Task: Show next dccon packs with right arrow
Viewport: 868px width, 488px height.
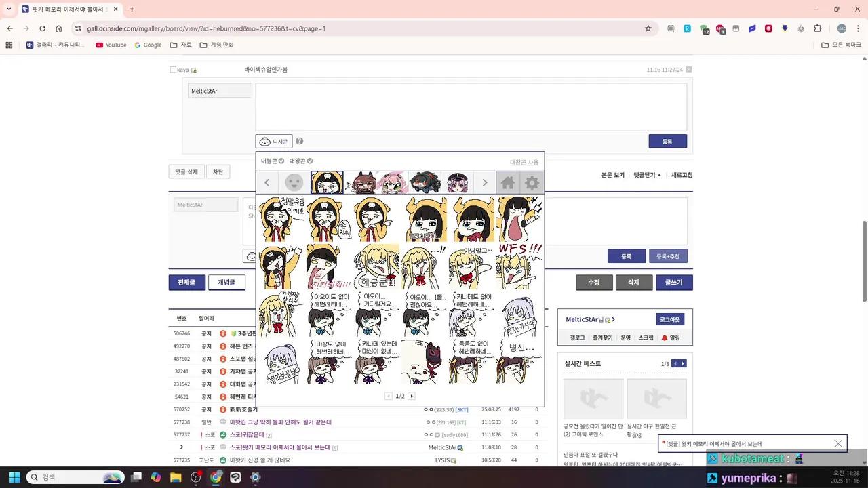Action: 485,182
